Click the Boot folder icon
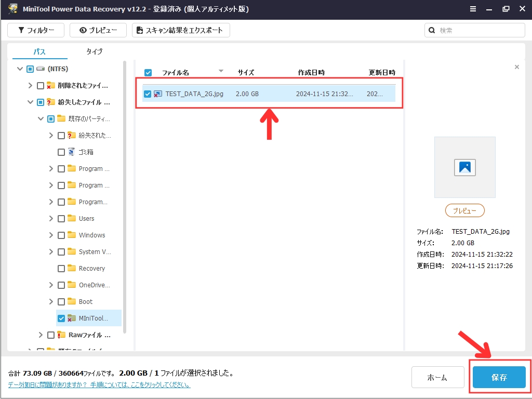Screen dimensions: 532x399 point(72,301)
